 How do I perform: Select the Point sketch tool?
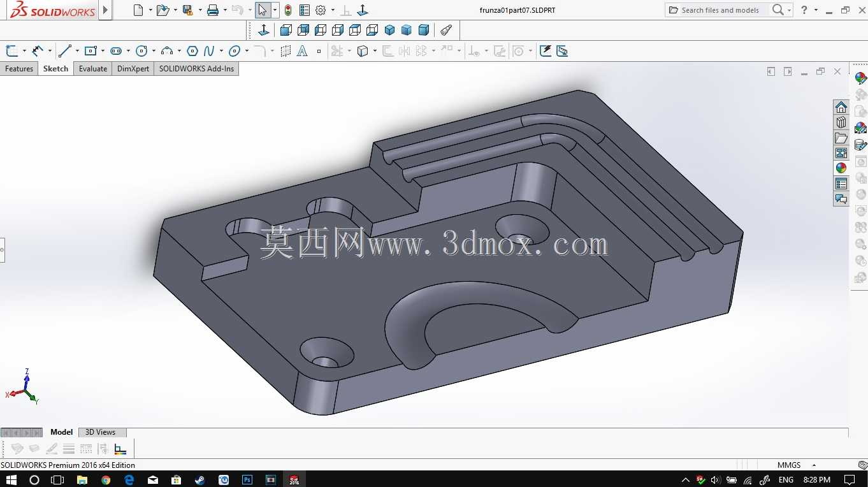pos(319,51)
